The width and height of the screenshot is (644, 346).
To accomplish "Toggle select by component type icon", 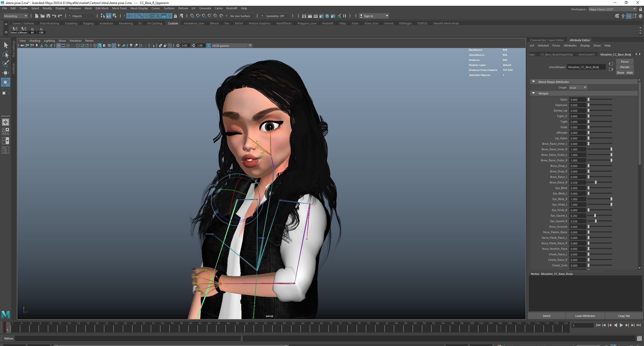I will click(114, 16).
